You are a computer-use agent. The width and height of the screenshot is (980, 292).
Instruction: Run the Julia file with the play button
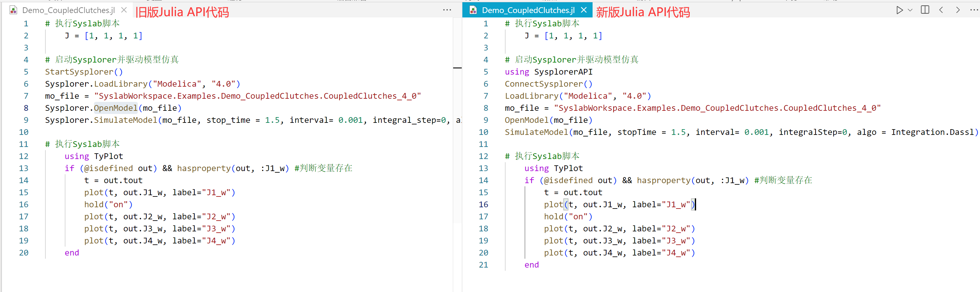899,10
